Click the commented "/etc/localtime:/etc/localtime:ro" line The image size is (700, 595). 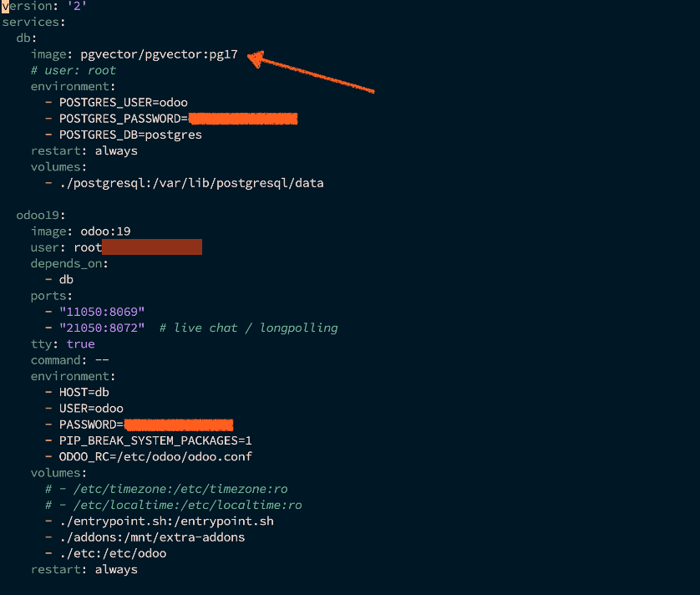pos(173,505)
